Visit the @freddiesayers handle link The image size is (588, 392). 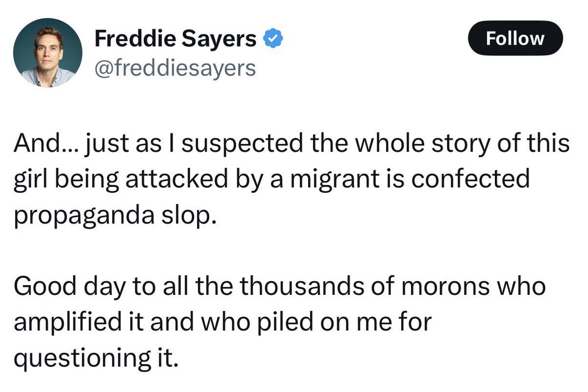pyautogui.click(x=175, y=68)
